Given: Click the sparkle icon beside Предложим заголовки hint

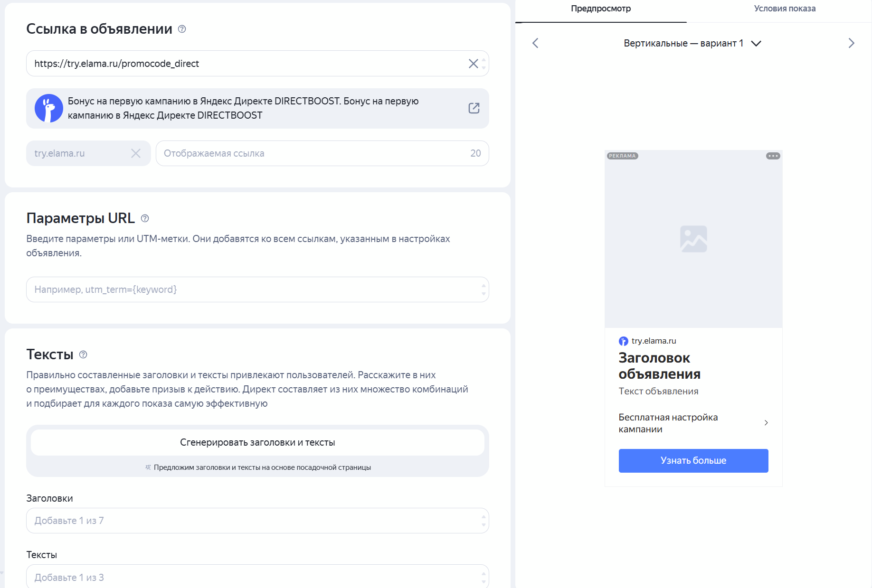Looking at the screenshot, I should tap(148, 467).
